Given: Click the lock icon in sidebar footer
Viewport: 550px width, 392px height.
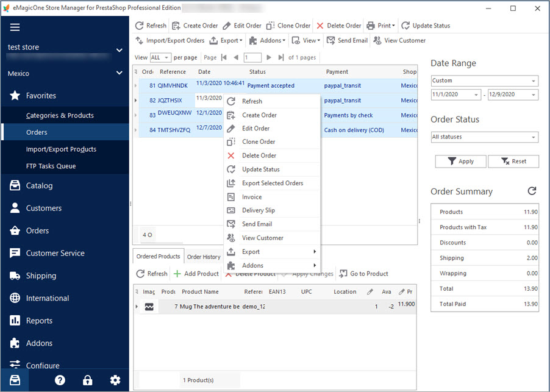Looking at the screenshot, I should click(x=87, y=380).
